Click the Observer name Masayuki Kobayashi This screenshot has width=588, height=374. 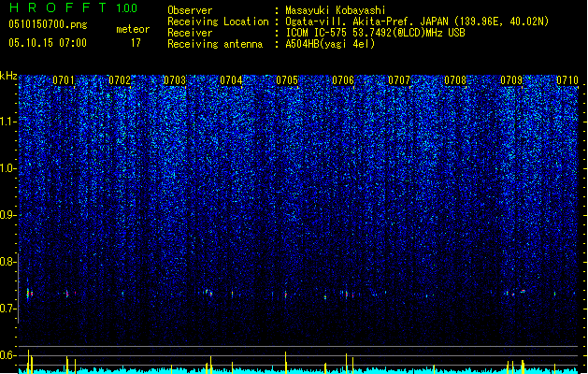(336, 10)
